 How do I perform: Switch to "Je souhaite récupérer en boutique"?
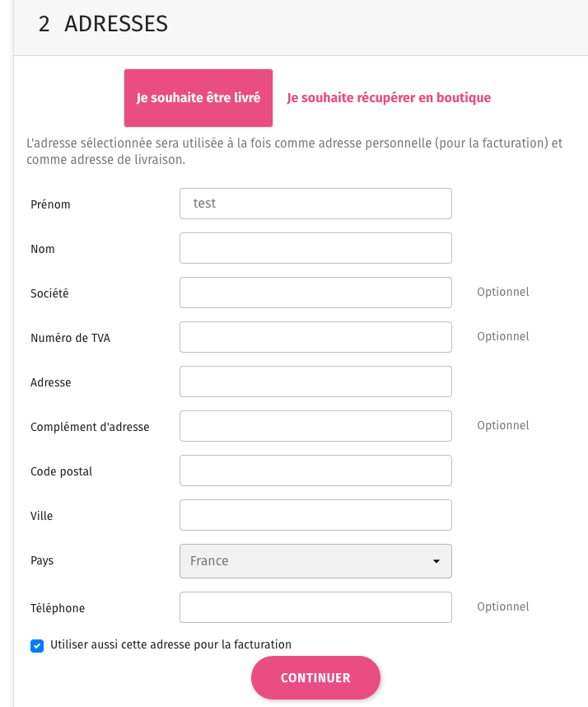click(389, 97)
